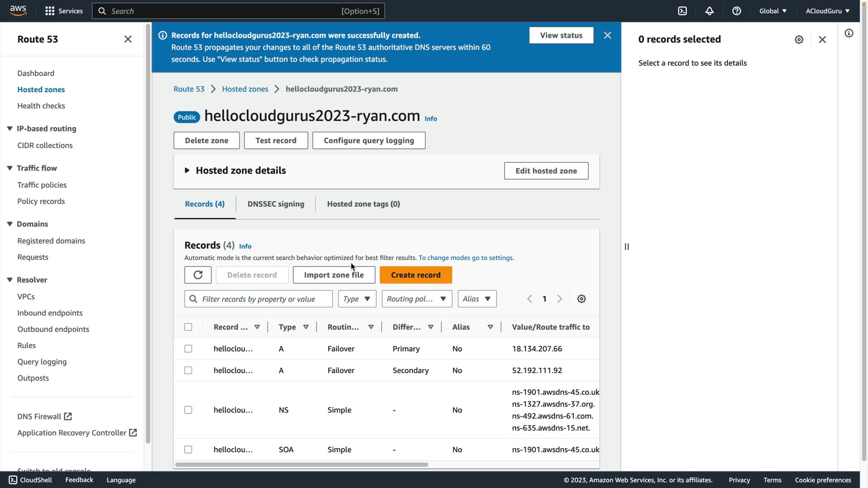This screenshot has height=488, width=868.
Task: Click the Create record button
Action: (x=415, y=275)
